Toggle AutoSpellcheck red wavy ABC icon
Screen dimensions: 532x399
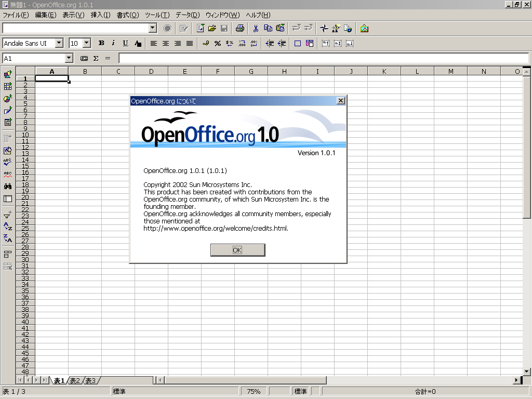[x=8, y=175]
